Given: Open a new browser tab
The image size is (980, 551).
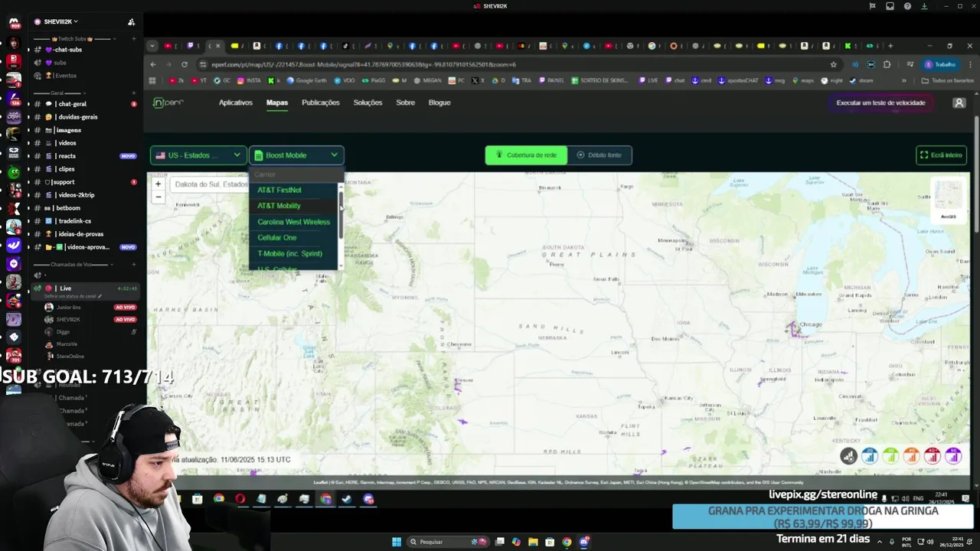Looking at the screenshot, I should [x=890, y=46].
